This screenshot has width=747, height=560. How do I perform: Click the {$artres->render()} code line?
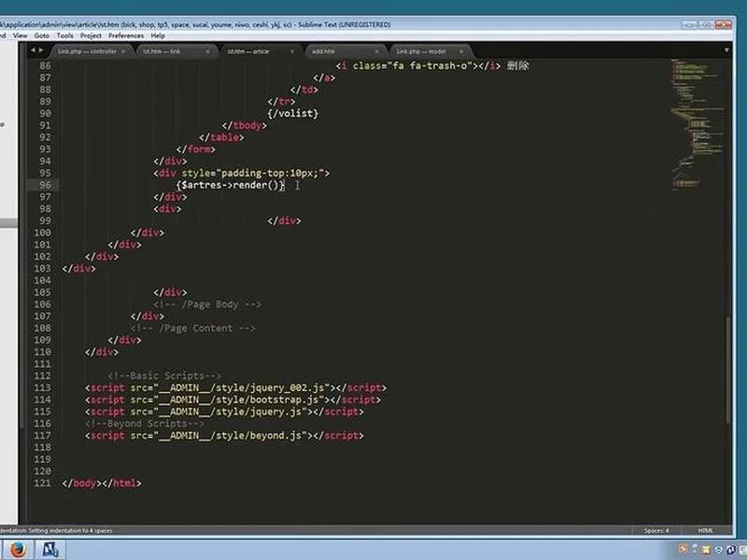click(231, 185)
